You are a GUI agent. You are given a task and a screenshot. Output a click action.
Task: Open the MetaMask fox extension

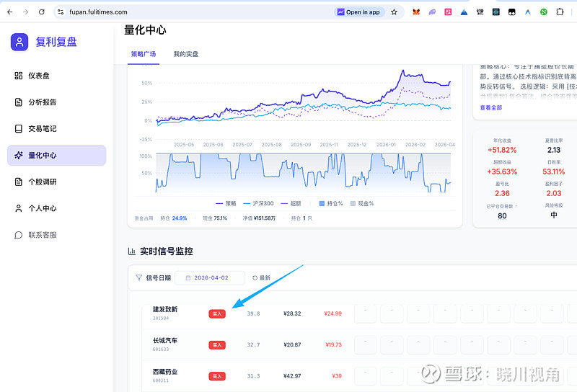(416, 12)
